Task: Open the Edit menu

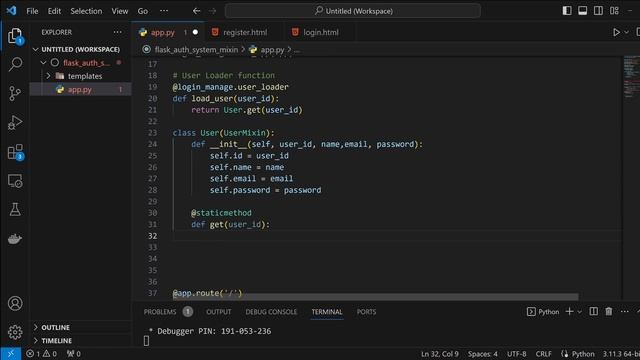Action: [x=54, y=11]
